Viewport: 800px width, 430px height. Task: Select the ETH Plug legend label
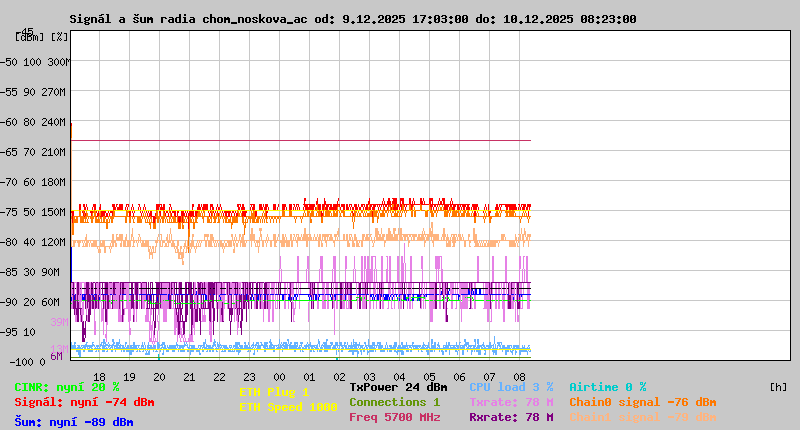tap(274, 392)
